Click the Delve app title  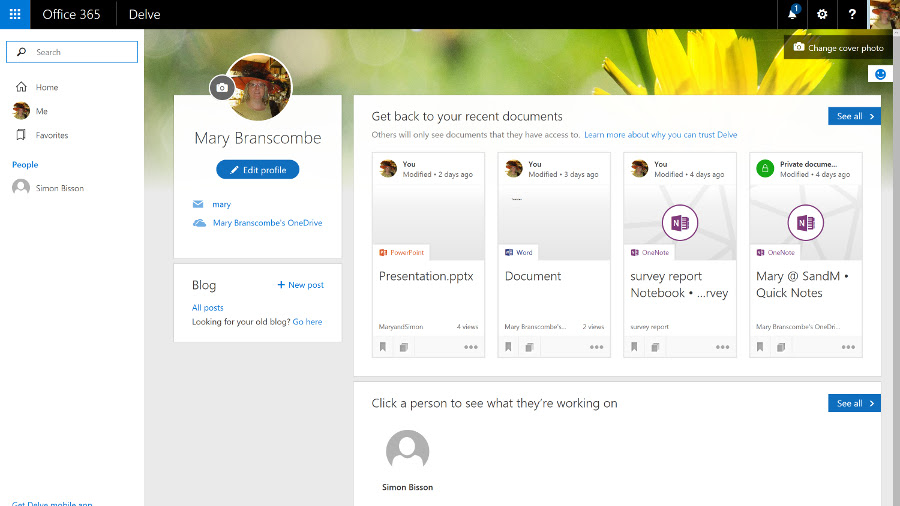click(x=145, y=14)
